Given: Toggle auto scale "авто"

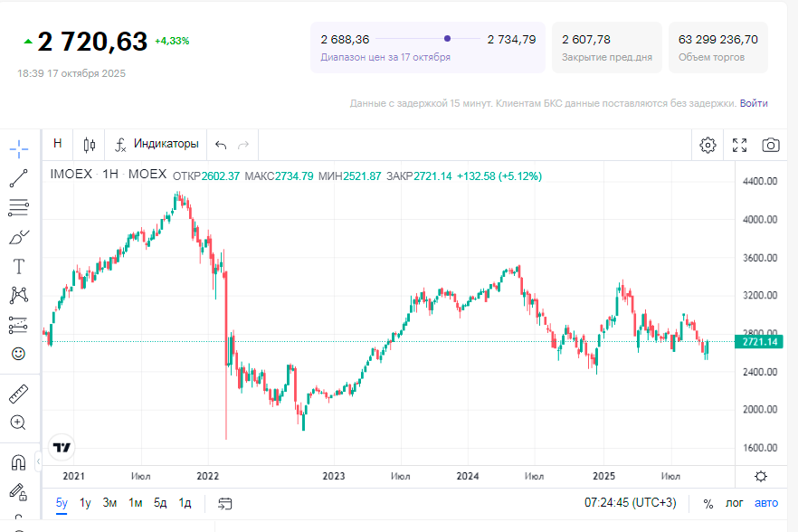Looking at the screenshot, I should coord(765,503).
